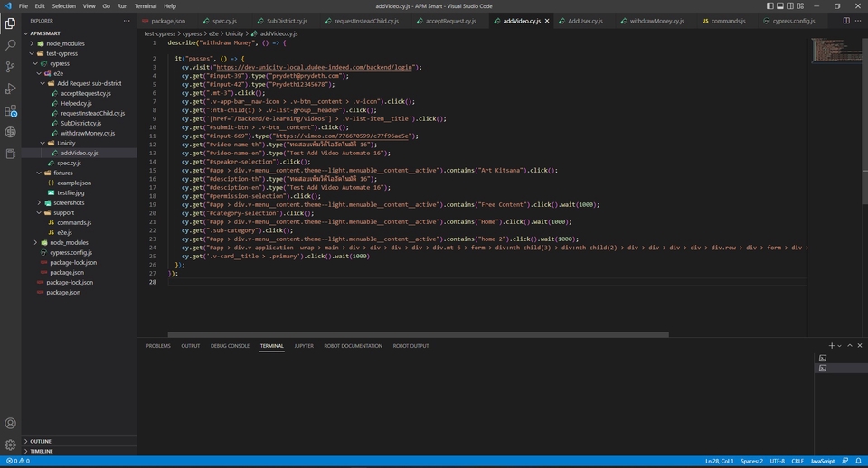This screenshot has width=868, height=468.
Task: Collapse the fixtures folder
Action: [39, 173]
